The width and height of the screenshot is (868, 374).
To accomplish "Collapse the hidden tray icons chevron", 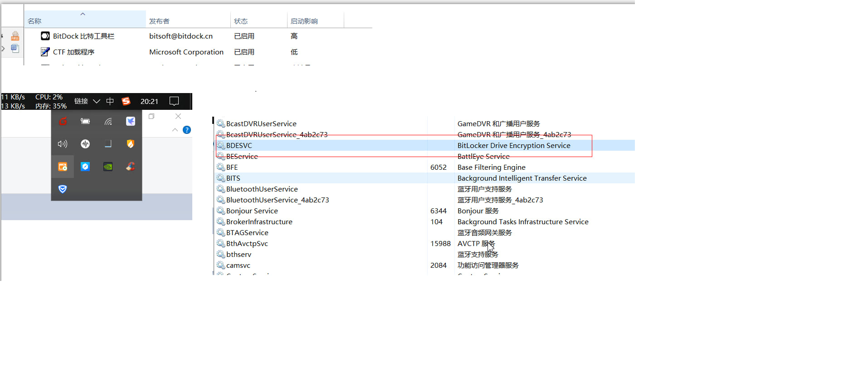I will (97, 101).
